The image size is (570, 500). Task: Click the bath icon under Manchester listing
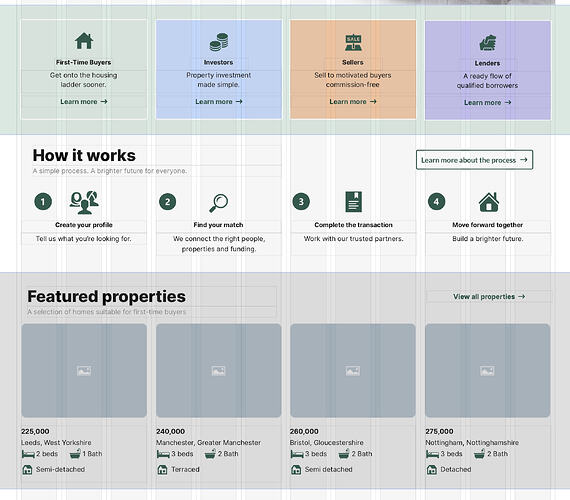point(210,454)
